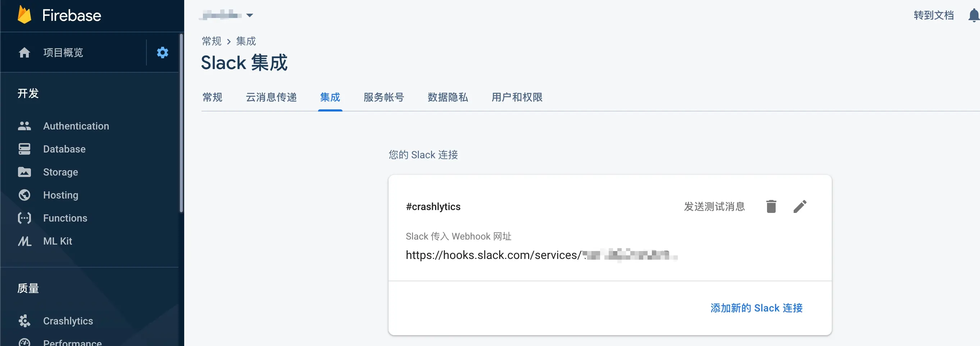
Task: Switch to the 云消息传递 tab
Action: tap(271, 97)
